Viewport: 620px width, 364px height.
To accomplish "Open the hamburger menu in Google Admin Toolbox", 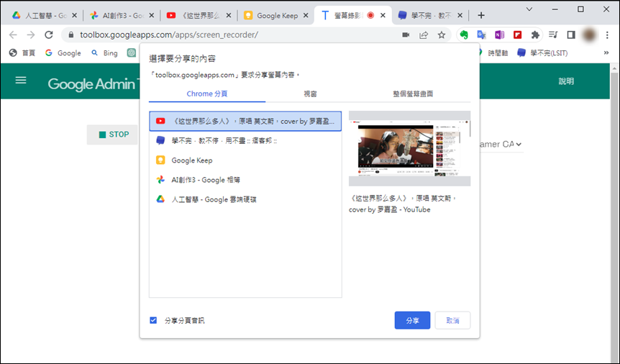I will 21,81.
